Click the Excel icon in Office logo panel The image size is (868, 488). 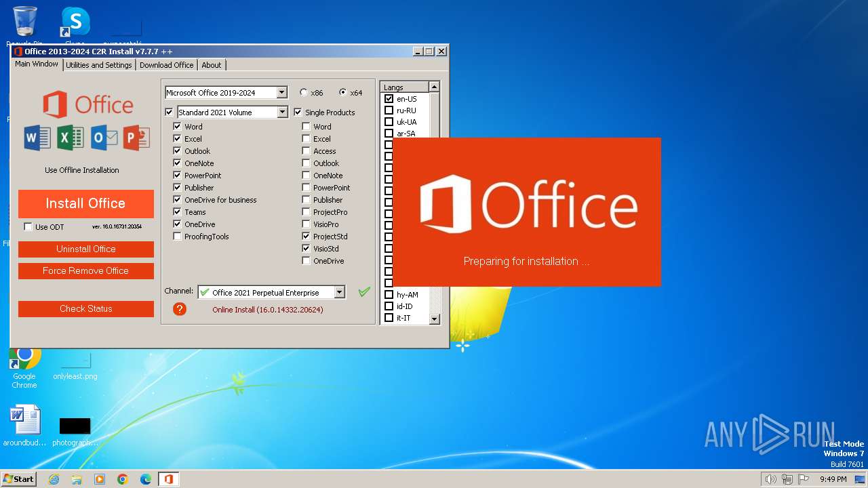[x=70, y=138]
